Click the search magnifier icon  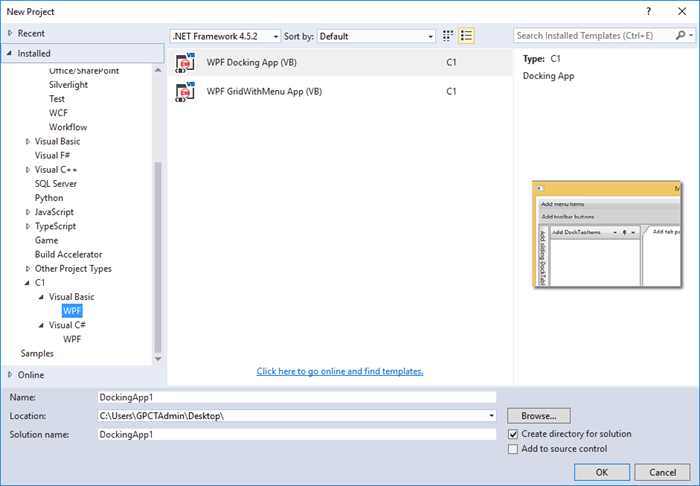(x=680, y=35)
